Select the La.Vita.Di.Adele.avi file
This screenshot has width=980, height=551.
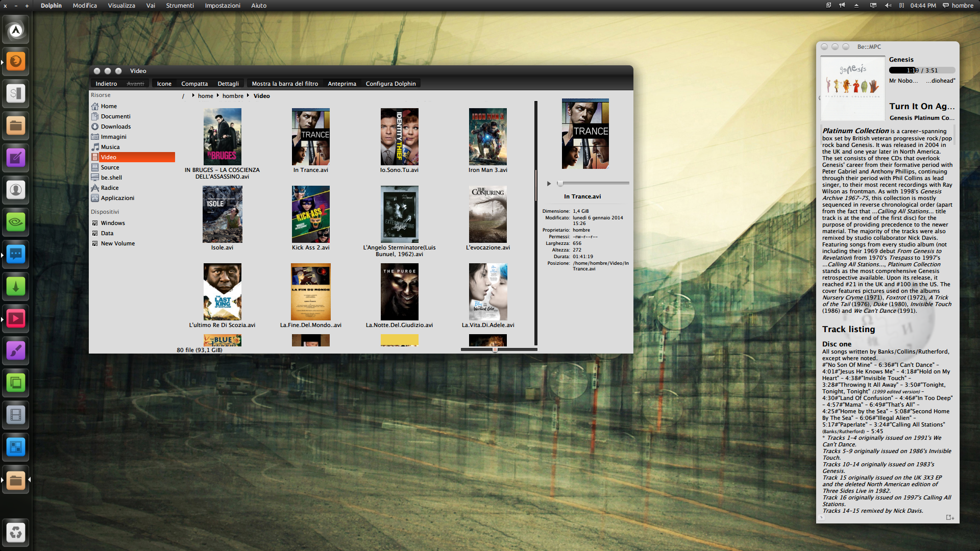point(487,296)
